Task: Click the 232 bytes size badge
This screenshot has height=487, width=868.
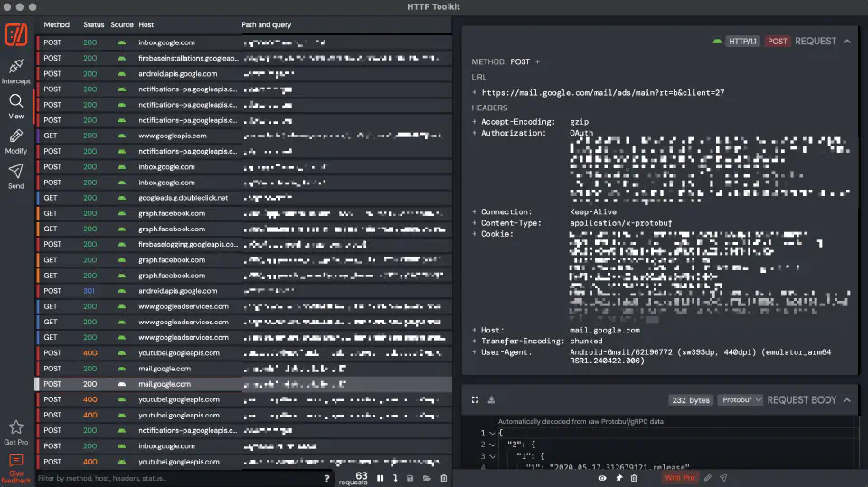Action: pos(690,400)
